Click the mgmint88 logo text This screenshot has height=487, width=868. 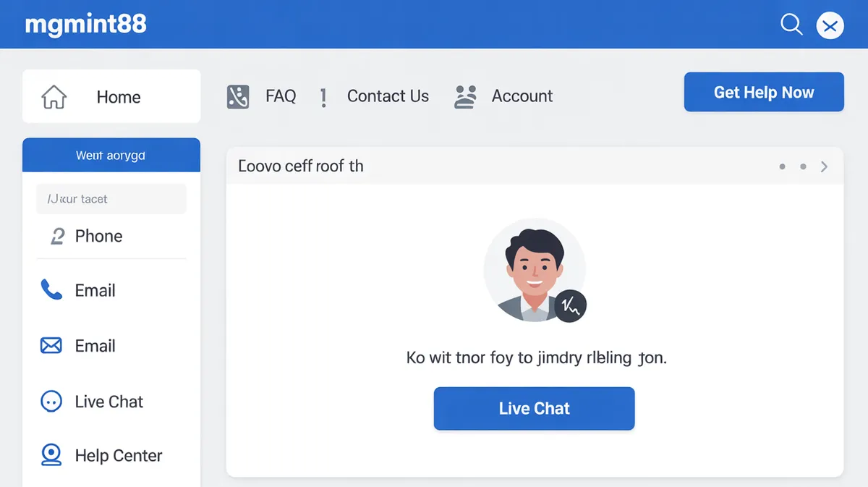pos(85,25)
